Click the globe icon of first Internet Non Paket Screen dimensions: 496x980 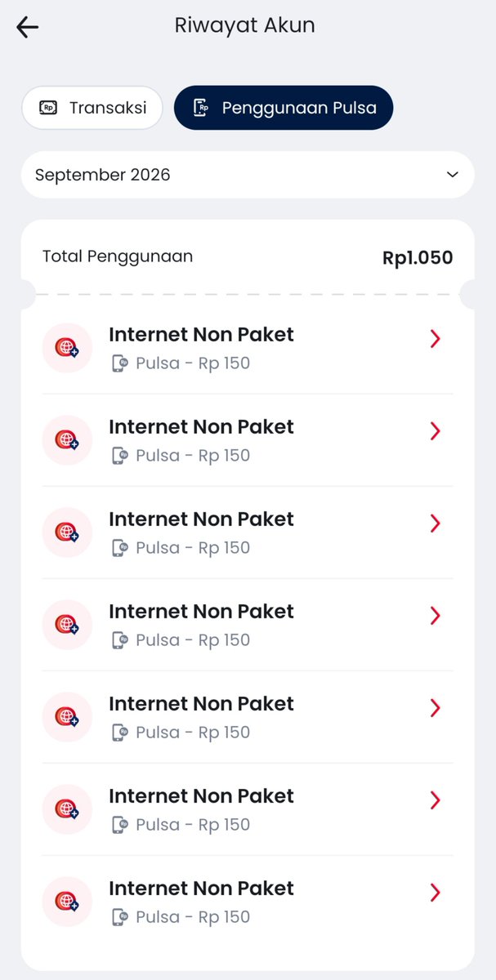(x=67, y=348)
